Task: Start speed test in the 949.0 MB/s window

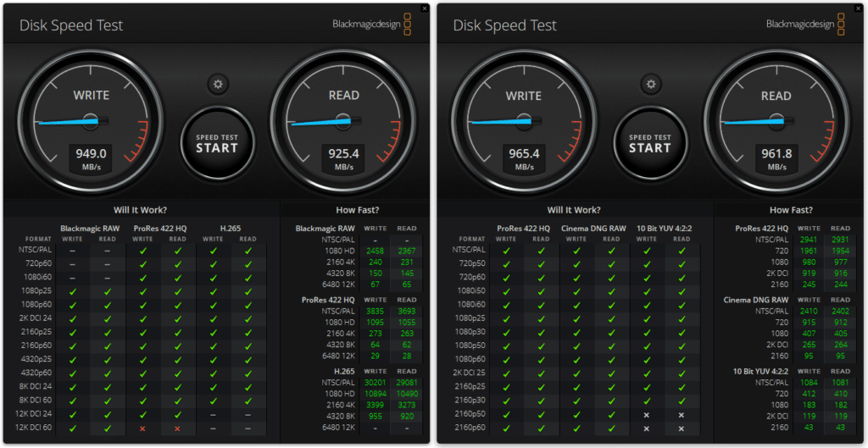Action: 217,143
